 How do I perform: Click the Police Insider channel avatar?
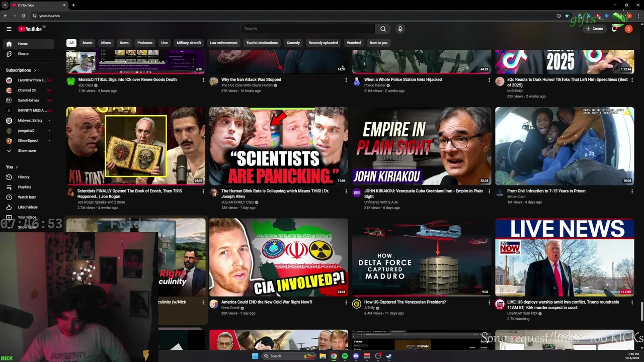pos(357,81)
